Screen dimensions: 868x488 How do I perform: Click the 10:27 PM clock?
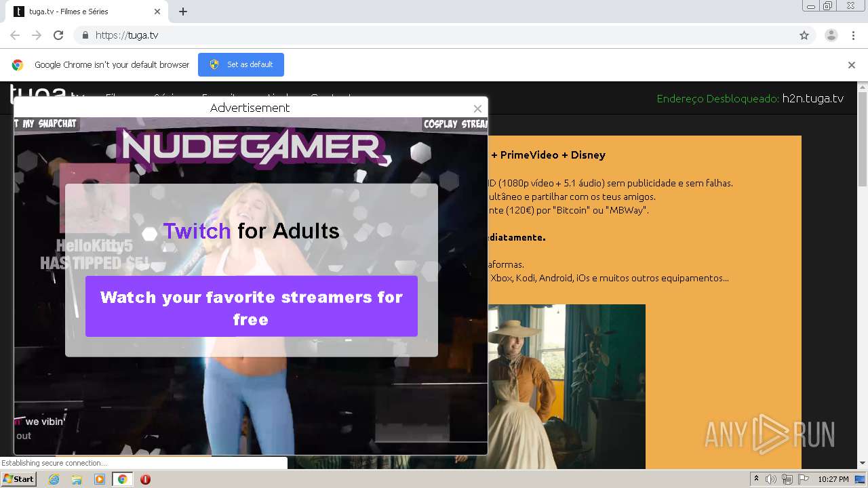pos(833,479)
